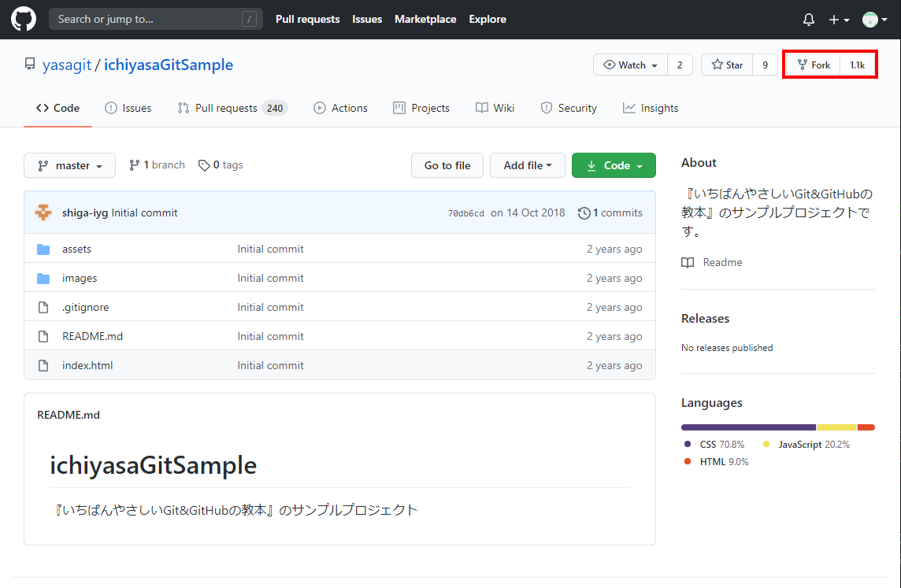Open the index.html file
Image resolution: width=901 pixels, height=588 pixels.
pyautogui.click(x=87, y=366)
